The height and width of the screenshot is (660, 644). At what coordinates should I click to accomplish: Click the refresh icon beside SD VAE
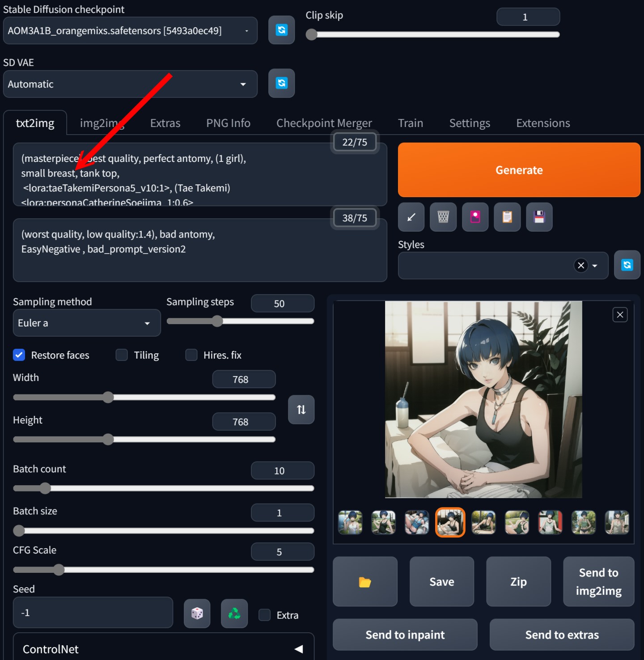tap(281, 83)
